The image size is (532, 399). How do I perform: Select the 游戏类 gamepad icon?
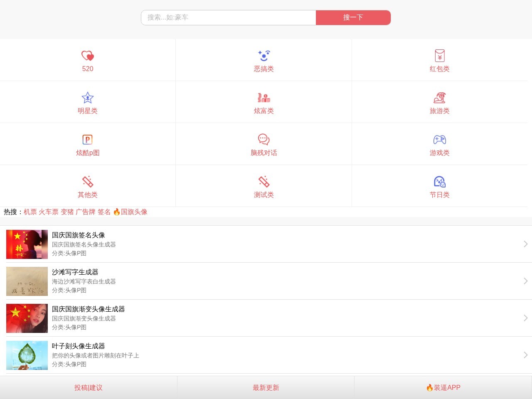click(439, 140)
